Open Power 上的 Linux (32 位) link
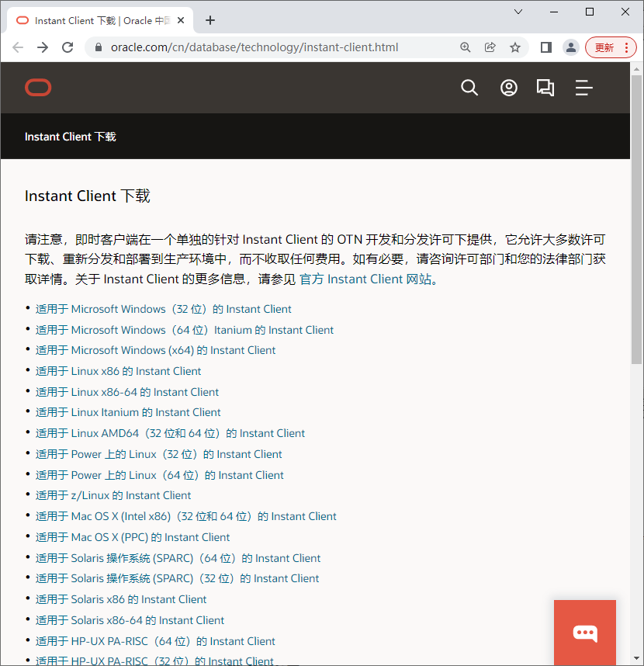Screen dimensions: 644x666 pyautogui.click(x=159, y=453)
